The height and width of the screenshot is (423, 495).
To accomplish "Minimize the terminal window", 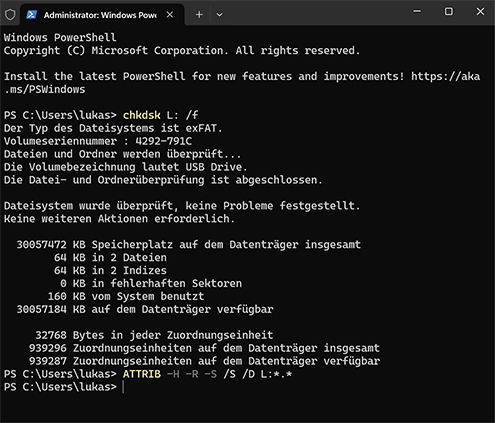I will 417,11.
